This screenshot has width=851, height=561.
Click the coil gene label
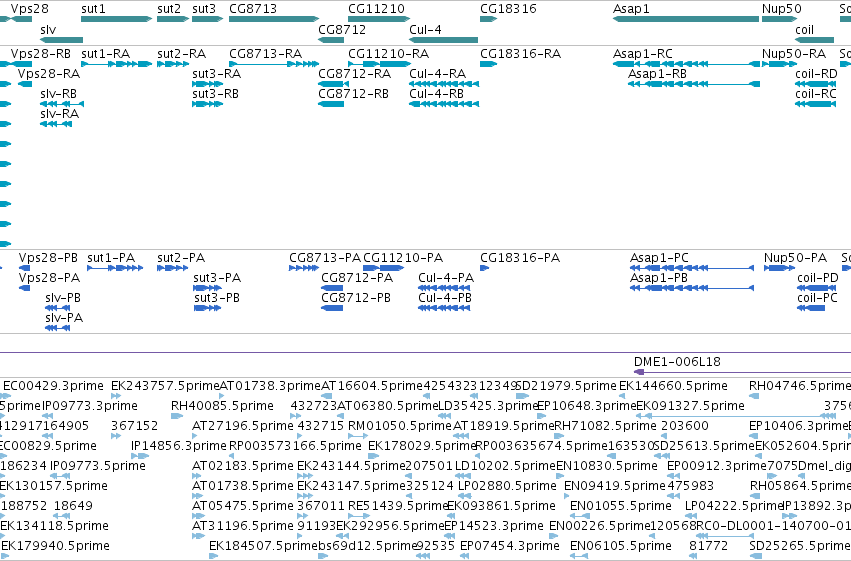pyautogui.click(x=804, y=29)
